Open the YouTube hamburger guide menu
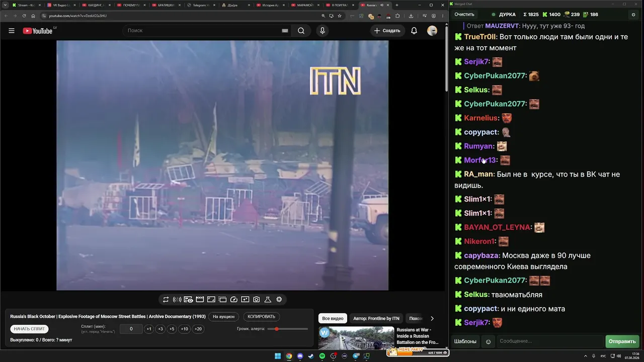This screenshot has width=644, height=362. point(12,31)
